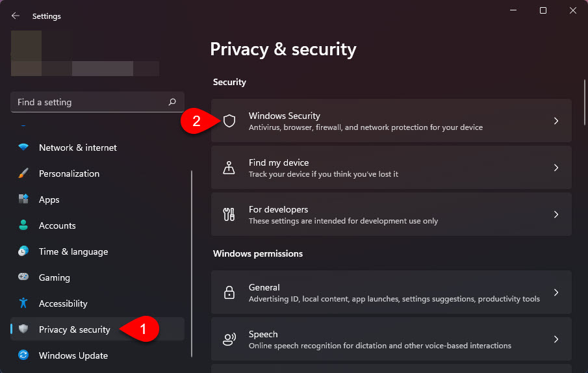Click 'These settings are intended' description text
588x373 pixels.
coord(343,221)
